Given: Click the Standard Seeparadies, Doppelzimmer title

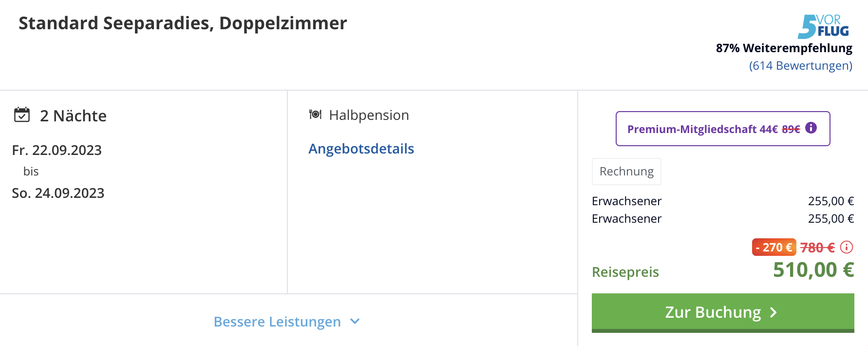Looking at the screenshot, I should click(183, 23).
